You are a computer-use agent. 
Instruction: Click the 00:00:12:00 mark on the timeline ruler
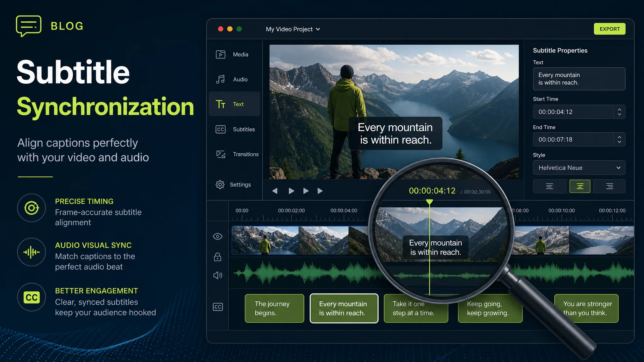tap(612, 211)
